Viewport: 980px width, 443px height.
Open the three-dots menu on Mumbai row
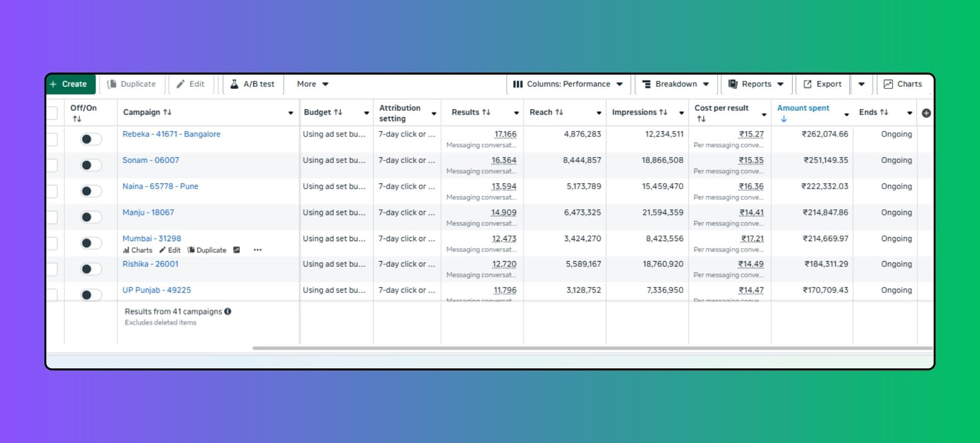257,250
